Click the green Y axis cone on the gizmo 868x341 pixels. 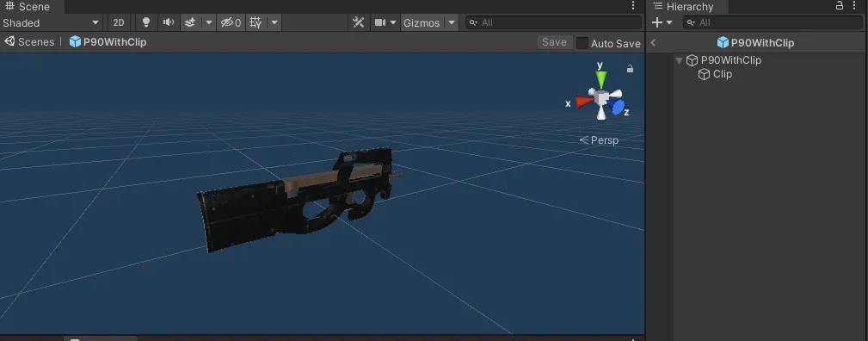(600, 78)
